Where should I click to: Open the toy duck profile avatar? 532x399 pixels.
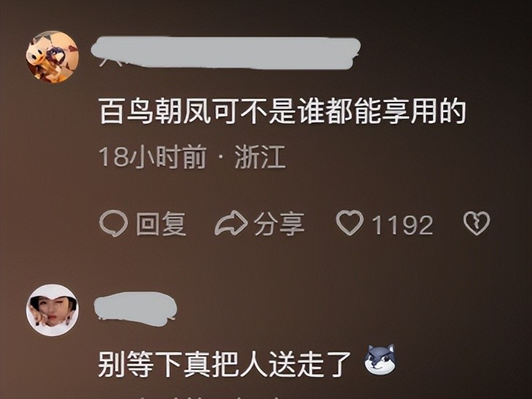tap(52, 57)
